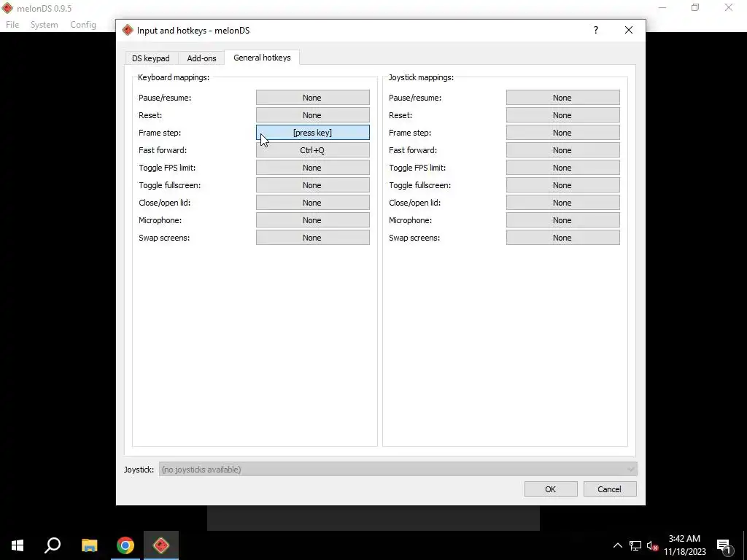The width and height of the screenshot is (747, 560).
Task: Show hidden system tray icons
Action: [x=617, y=545]
